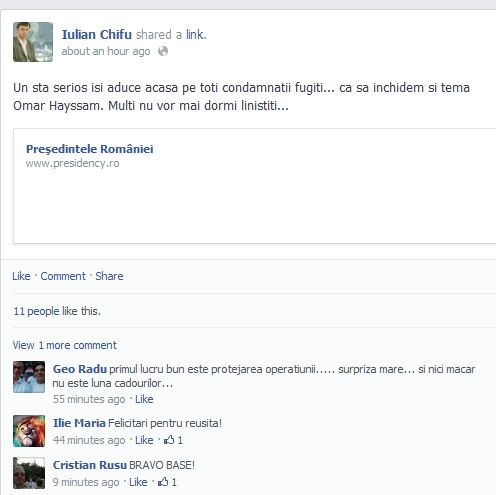
Task: Click thumbs-up icon on Cristian Rusu's comment
Action: [163, 482]
